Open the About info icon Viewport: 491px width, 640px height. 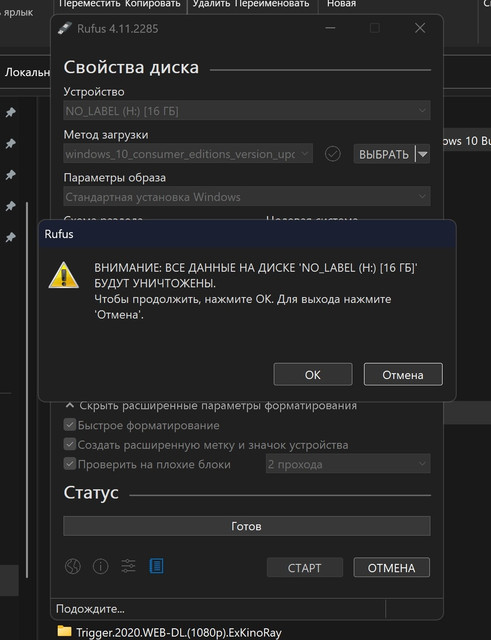100,567
